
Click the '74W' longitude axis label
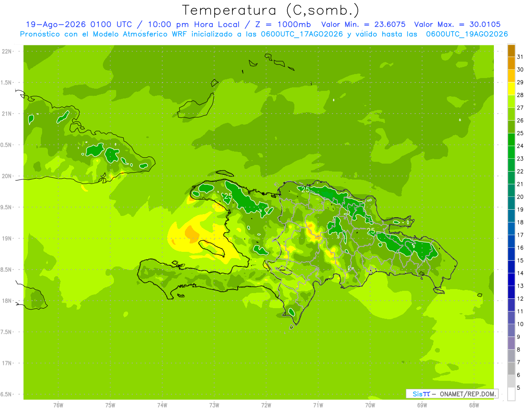coord(162,405)
